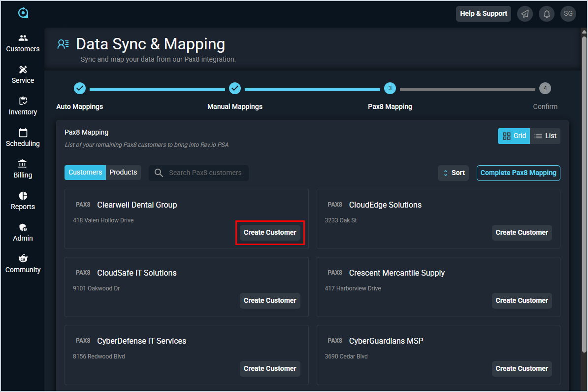Click the notifications bell icon
Screen dimensions: 588x392
pos(547,14)
